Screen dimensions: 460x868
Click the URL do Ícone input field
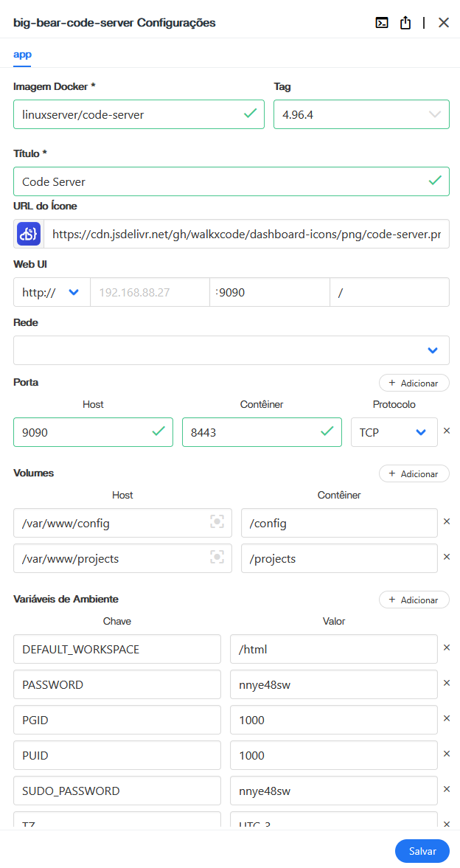click(x=246, y=234)
